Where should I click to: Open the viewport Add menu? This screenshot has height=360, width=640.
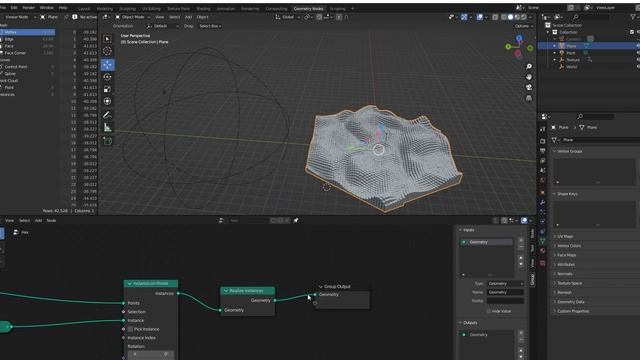click(x=188, y=17)
